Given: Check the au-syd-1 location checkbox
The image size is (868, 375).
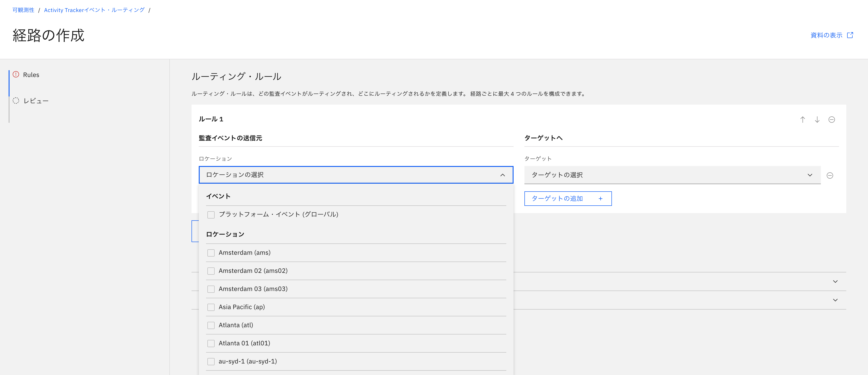Looking at the screenshot, I should click(211, 361).
